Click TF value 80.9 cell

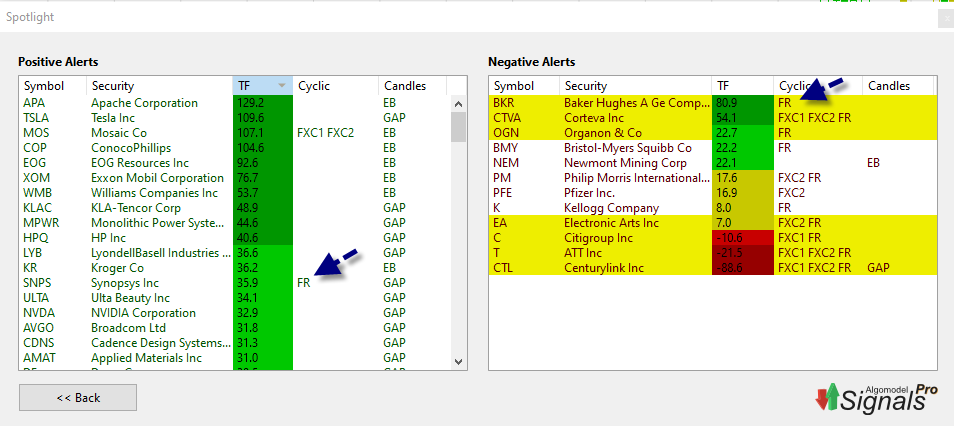[742, 103]
